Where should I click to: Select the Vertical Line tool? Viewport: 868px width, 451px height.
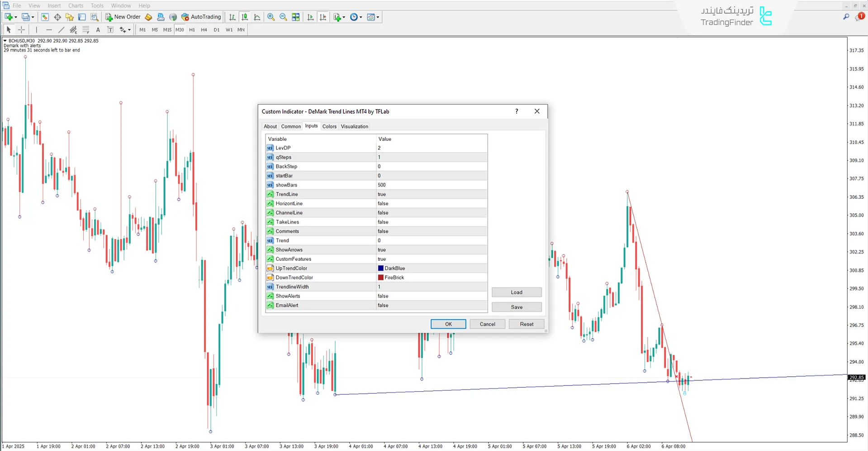tap(36, 29)
